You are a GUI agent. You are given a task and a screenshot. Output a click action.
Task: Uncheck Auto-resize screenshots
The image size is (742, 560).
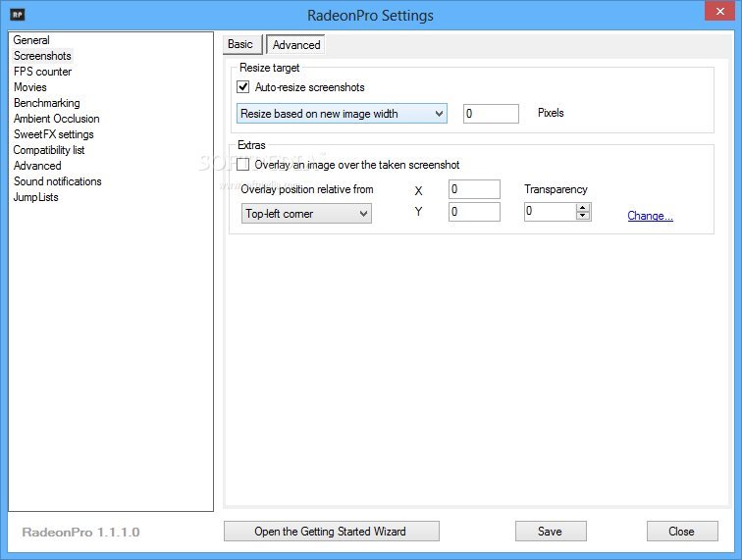tap(242, 87)
